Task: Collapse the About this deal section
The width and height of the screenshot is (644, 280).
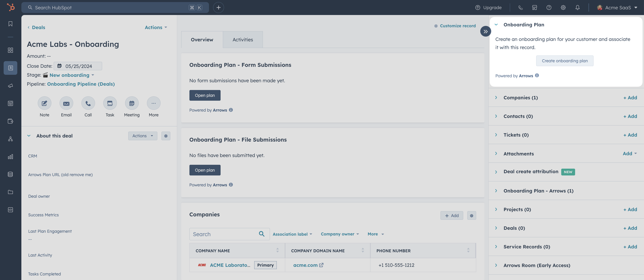Action: [29, 136]
